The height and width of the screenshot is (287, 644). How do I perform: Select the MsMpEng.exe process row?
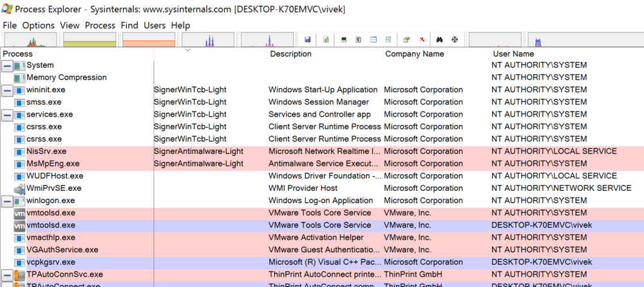[53, 164]
